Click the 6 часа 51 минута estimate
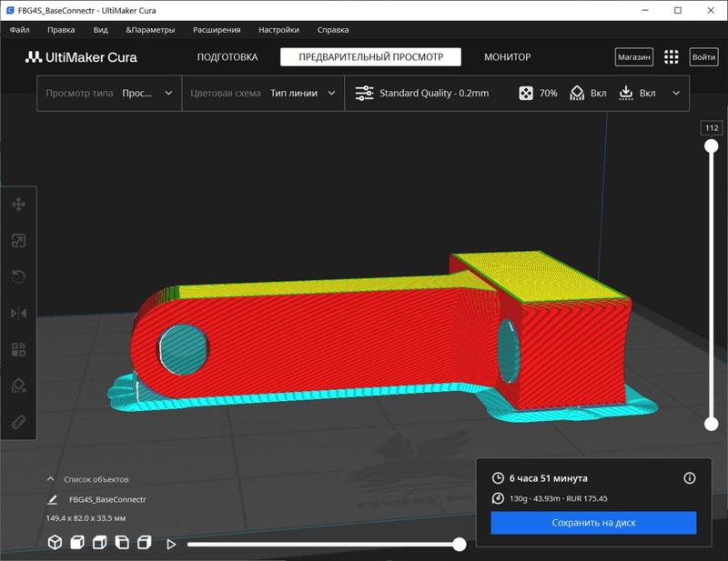 (x=549, y=478)
